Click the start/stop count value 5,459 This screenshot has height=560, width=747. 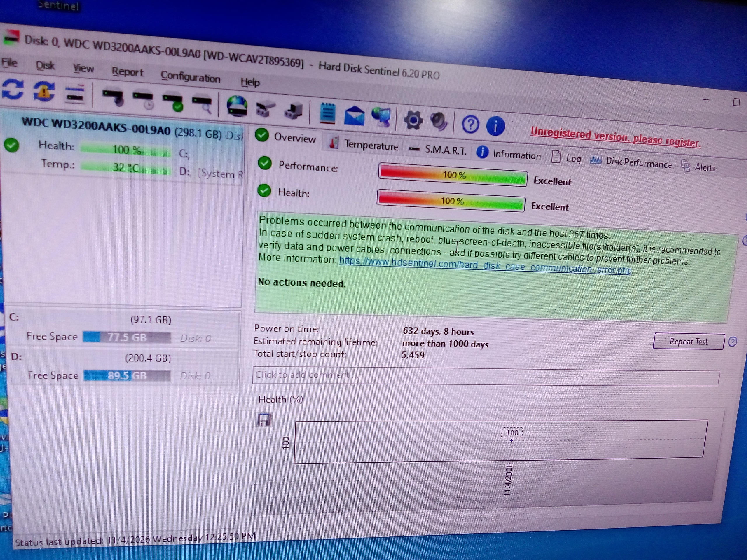(x=413, y=355)
